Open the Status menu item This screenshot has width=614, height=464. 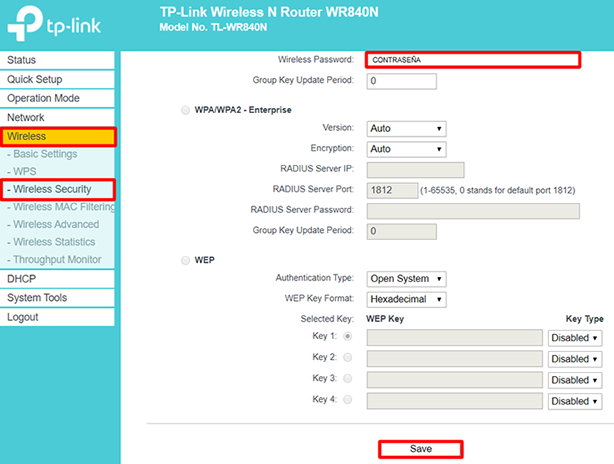[57, 60]
